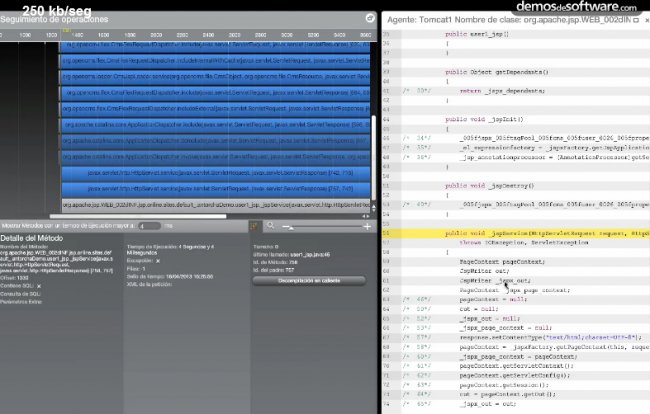Click the 'Tiempo de Ejecución' value text

[x=170, y=249]
